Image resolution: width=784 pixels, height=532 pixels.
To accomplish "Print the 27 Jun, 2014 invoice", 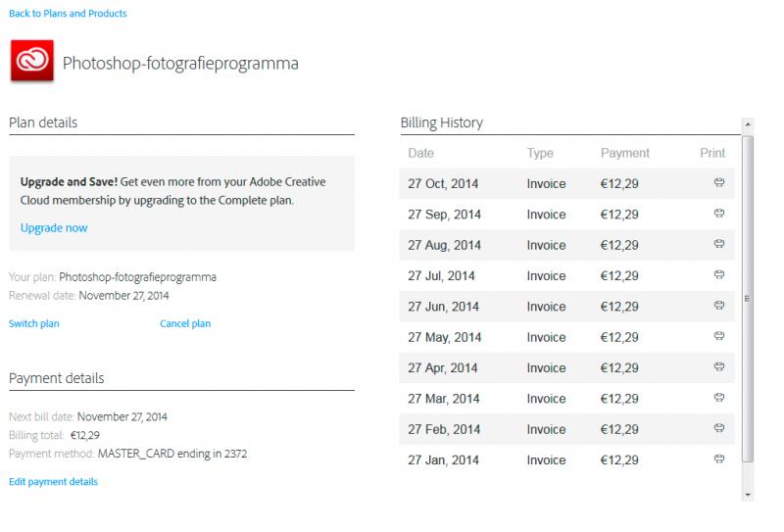I will coord(719,306).
